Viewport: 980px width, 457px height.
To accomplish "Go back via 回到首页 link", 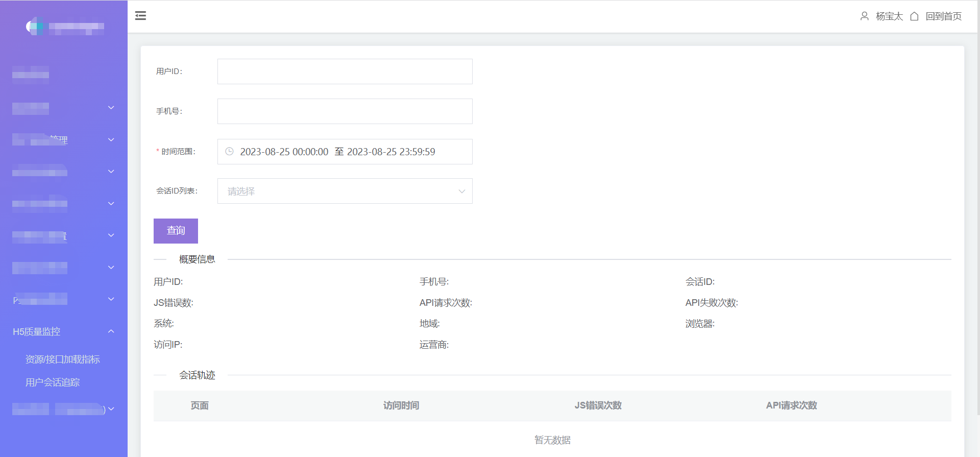I will click(x=943, y=16).
